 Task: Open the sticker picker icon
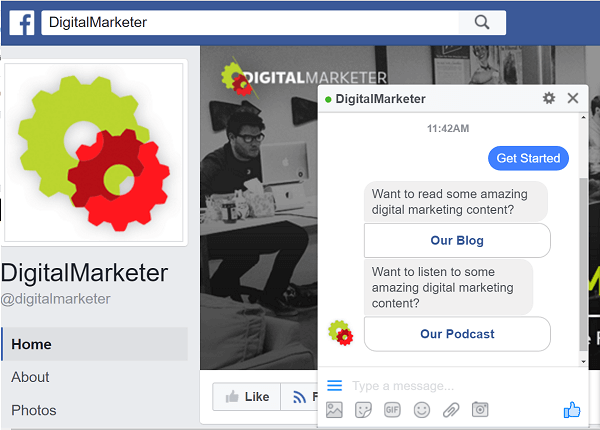363,410
